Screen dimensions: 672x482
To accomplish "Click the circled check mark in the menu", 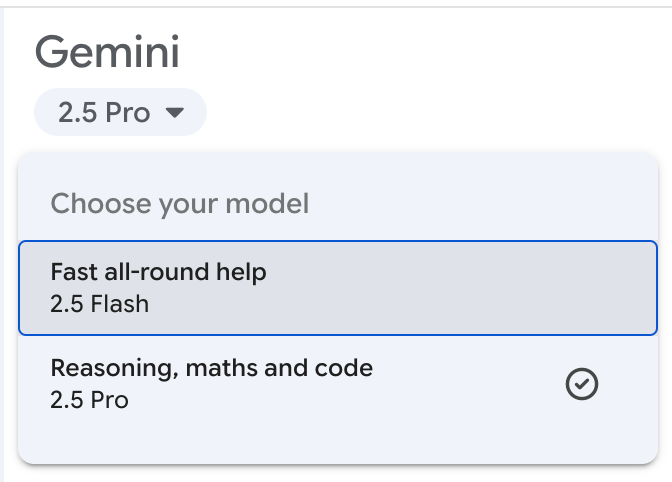I will point(582,384).
